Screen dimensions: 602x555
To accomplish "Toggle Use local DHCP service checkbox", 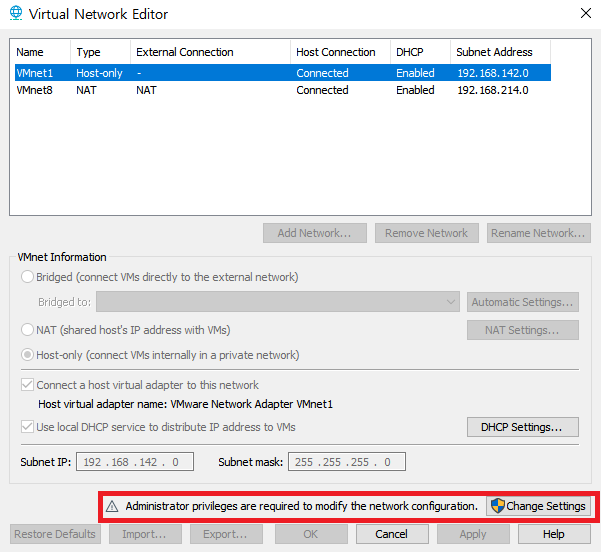I will [x=27, y=427].
